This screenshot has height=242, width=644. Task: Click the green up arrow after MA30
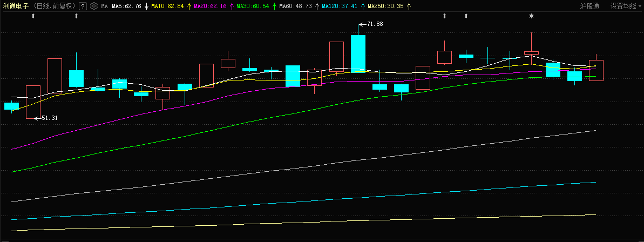coord(274,6)
